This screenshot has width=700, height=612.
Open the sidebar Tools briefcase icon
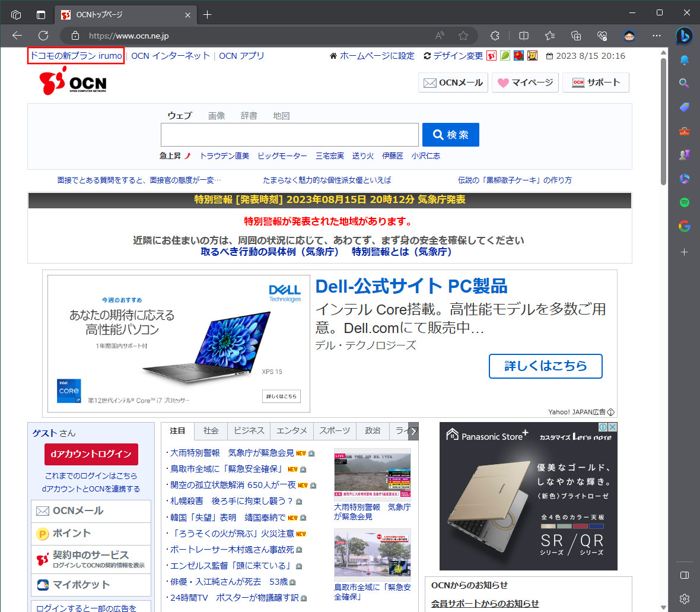coord(684,131)
